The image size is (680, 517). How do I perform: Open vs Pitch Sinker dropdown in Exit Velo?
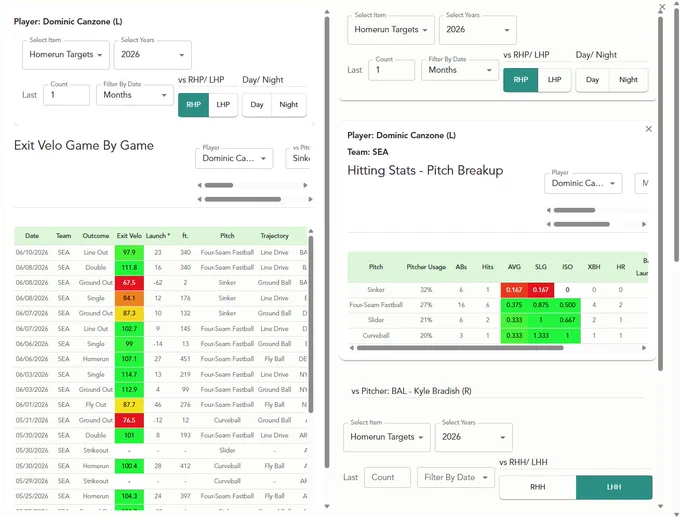pos(300,158)
